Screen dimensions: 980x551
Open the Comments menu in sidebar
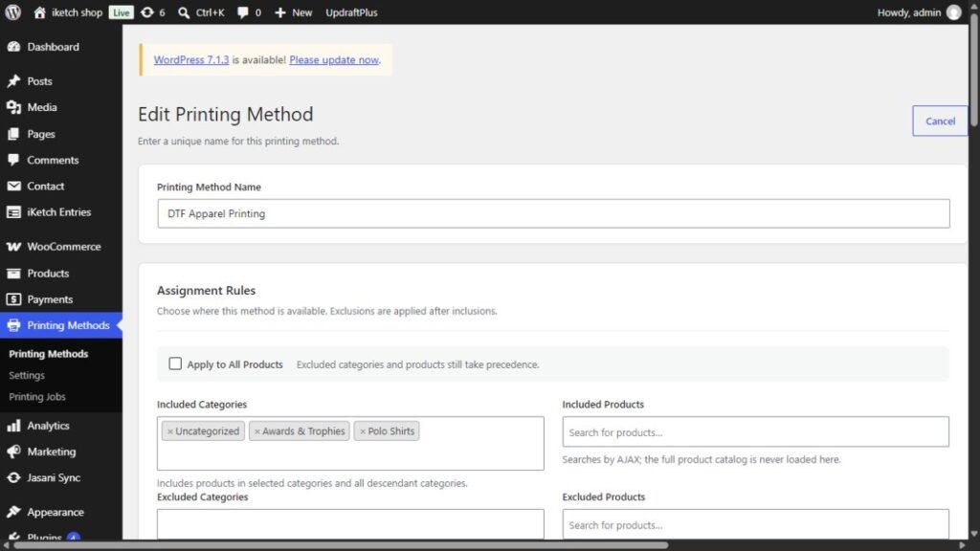pos(53,160)
